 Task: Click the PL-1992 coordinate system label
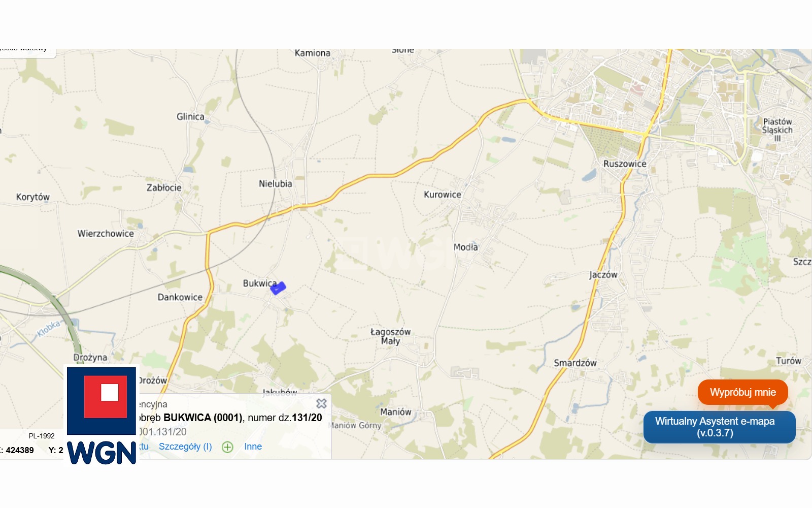[x=42, y=436]
